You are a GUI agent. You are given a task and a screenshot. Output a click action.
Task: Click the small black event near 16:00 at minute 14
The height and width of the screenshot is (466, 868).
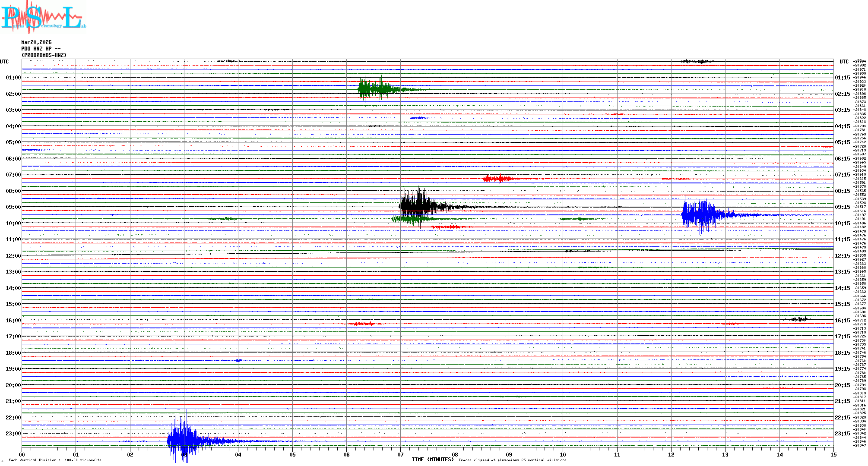click(800, 319)
